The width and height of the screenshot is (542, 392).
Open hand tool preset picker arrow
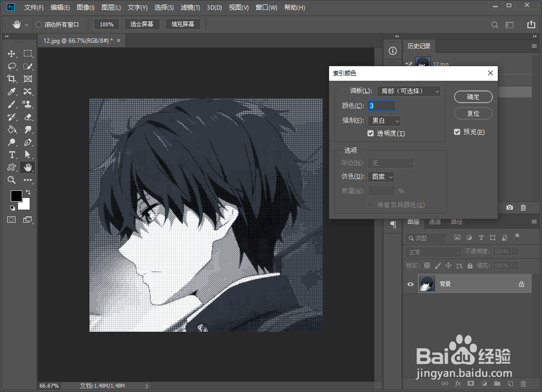tap(26, 25)
